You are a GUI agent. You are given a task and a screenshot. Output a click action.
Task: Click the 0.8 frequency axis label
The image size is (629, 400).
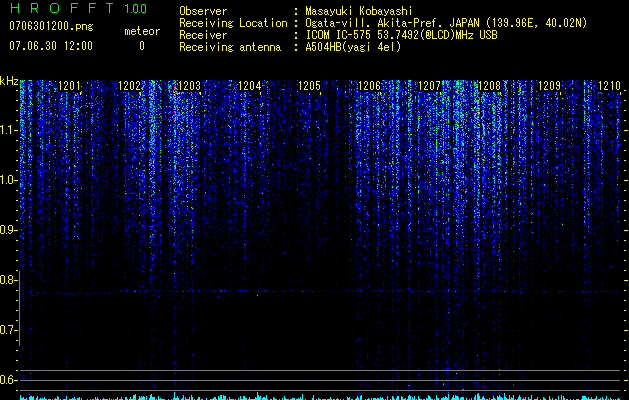[x=9, y=280]
